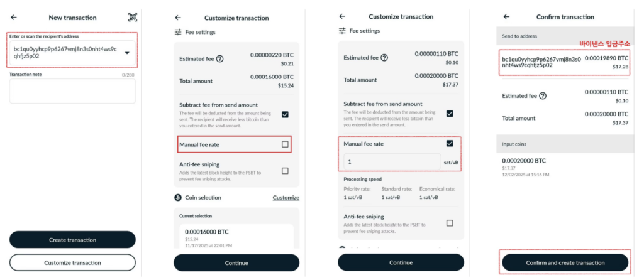This screenshot has width=644, height=280.
Task: Click the Customize transaction button
Action: [72, 262]
